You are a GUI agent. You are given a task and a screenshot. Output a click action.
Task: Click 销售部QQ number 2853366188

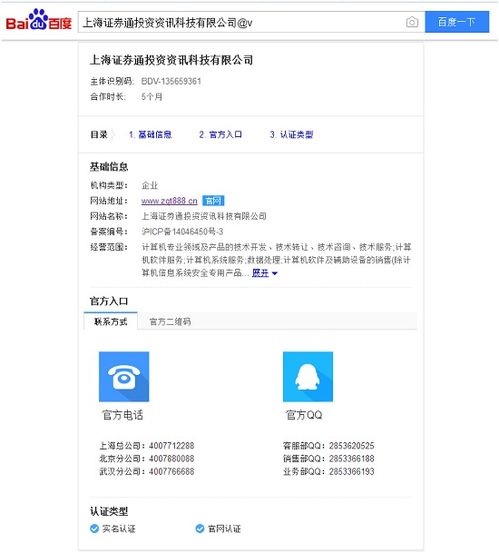pos(352,458)
